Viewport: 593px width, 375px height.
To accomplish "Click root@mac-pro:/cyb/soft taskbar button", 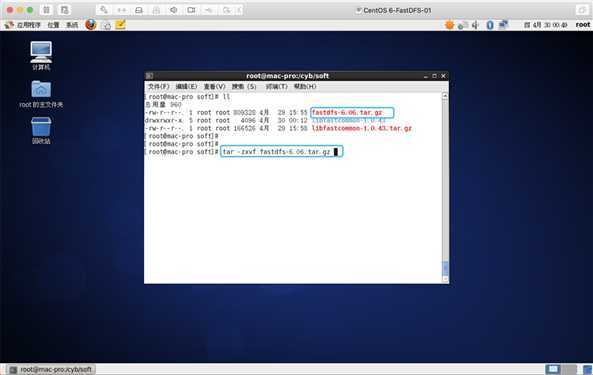I will pos(52,369).
